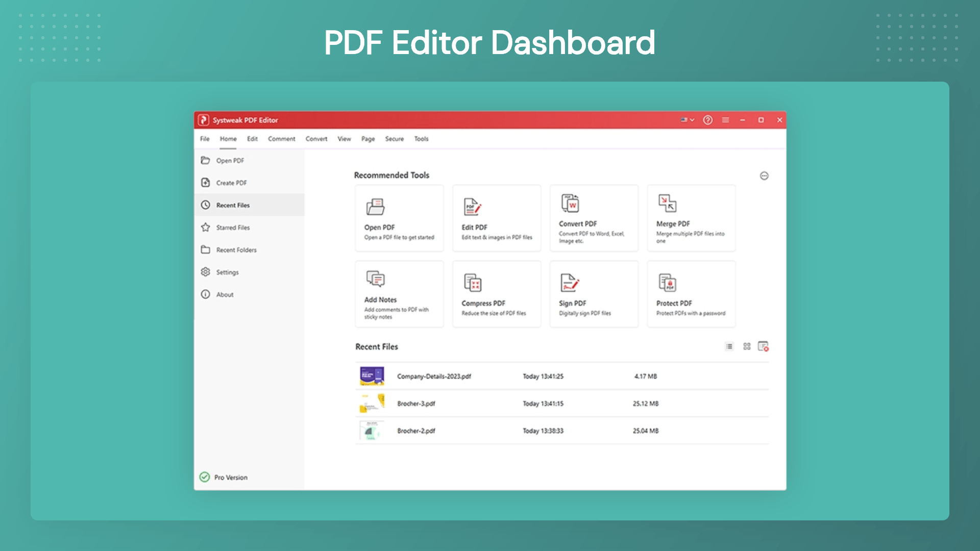The height and width of the screenshot is (551, 980).
Task: Click the Brocher-2.pdf thumbnail
Action: point(372,431)
